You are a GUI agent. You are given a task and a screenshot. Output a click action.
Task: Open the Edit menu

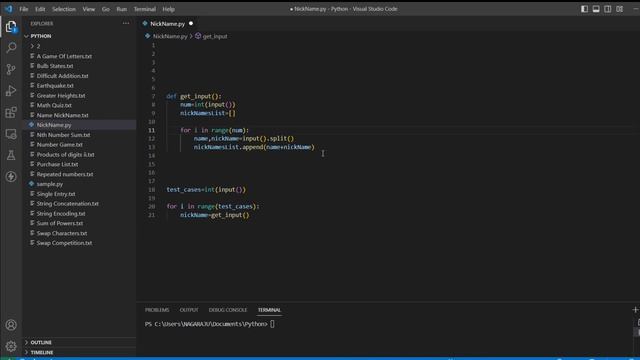(x=40, y=9)
